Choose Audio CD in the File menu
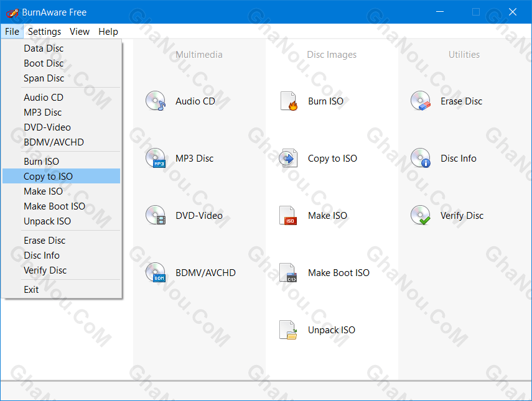 point(62,98)
